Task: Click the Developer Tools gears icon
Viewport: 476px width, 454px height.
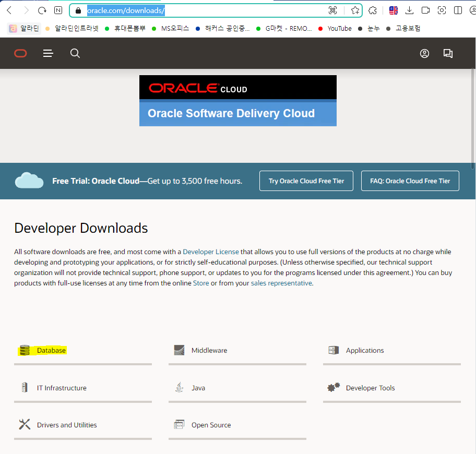Action: tap(334, 387)
